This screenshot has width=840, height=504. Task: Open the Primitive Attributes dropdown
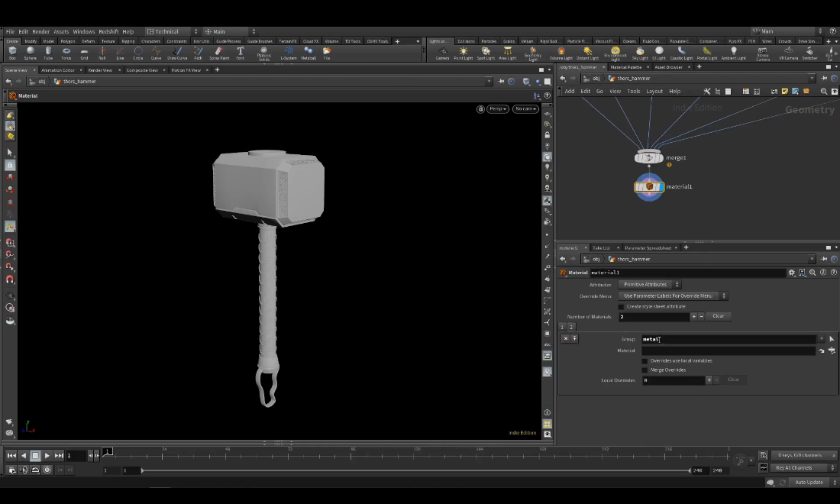649,284
